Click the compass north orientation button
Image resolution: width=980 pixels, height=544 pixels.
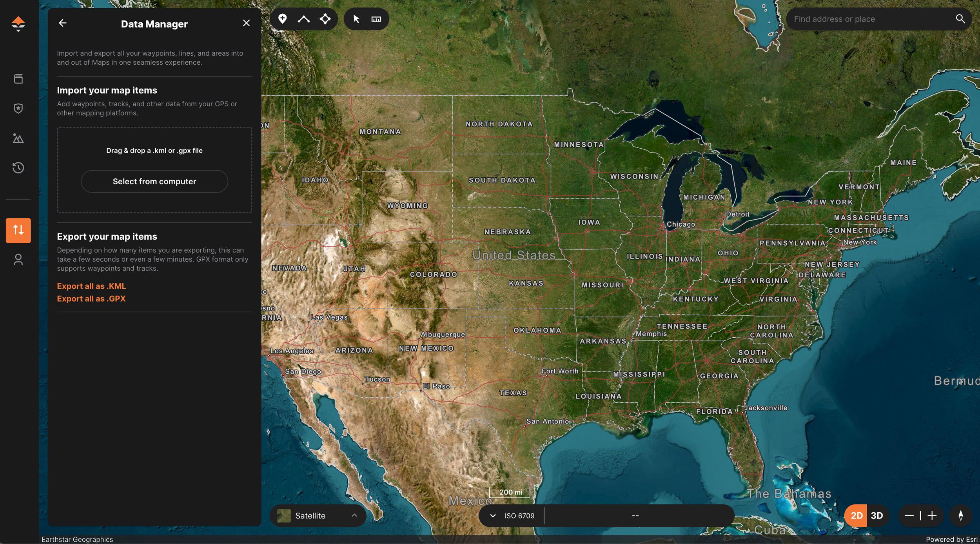tap(960, 515)
